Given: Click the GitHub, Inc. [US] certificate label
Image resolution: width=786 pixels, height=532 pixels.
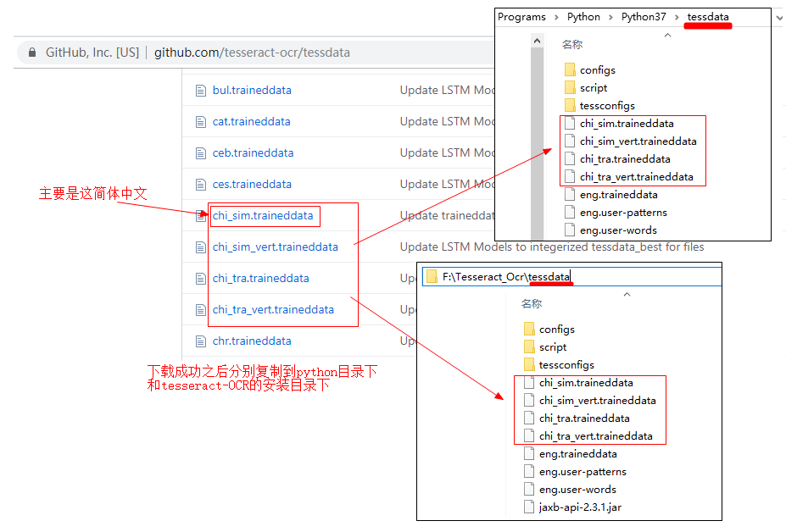Looking at the screenshot, I should pyautogui.click(x=92, y=52).
